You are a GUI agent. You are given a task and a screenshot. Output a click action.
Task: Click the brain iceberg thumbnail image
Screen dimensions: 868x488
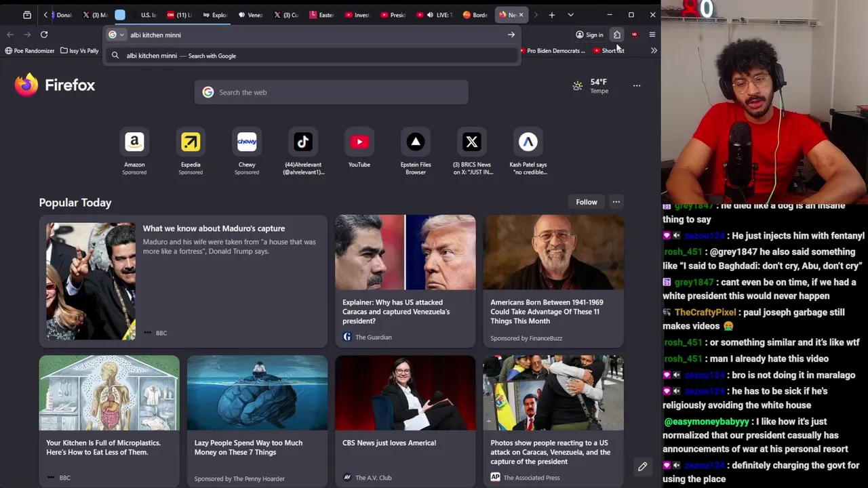(x=257, y=393)
